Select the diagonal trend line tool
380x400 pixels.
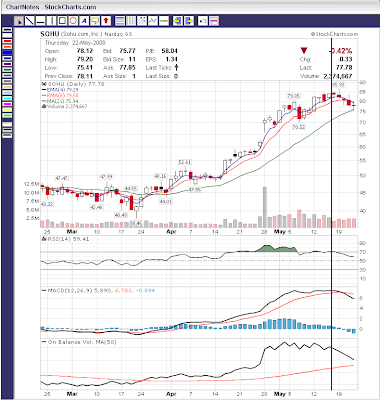point(30,21)
